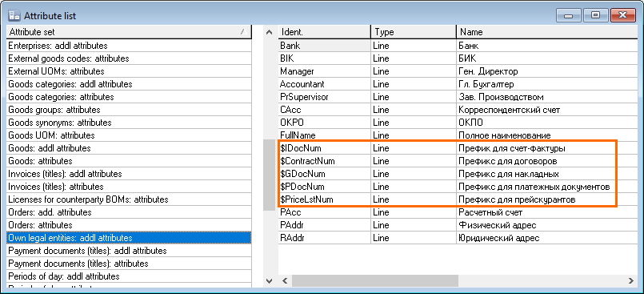Image resolution: width=644 pixels, height=294 pixels.
Task: Select the $IDocNum attribute row
Action: pyautogui.click(x=458, y=148)
